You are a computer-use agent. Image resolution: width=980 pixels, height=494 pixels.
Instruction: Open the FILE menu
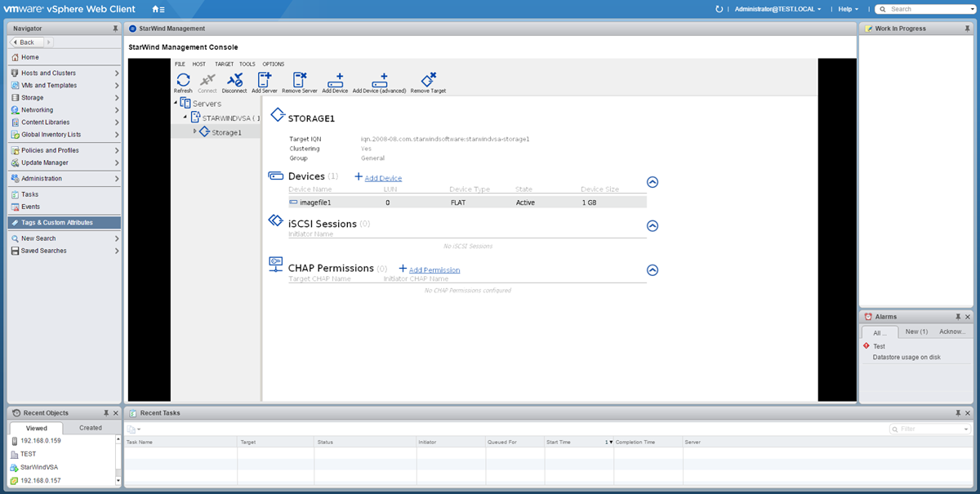180,64
